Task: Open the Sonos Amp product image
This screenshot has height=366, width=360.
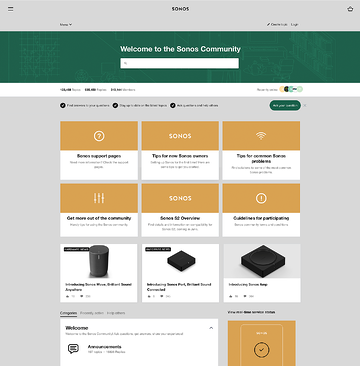Action: [x=262, y=261]
